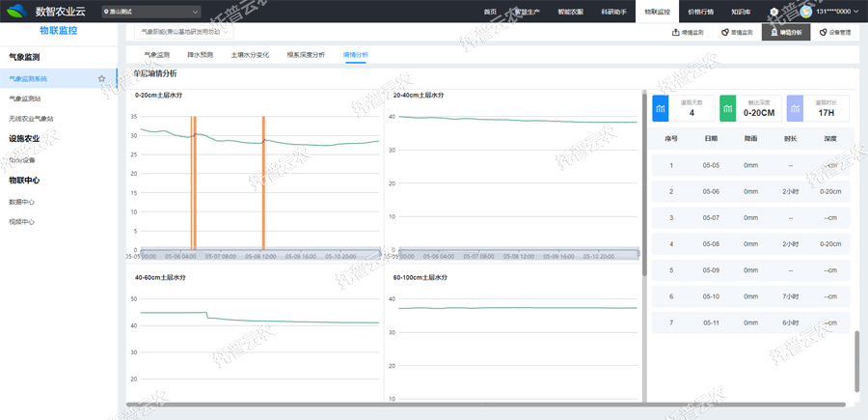Click the settings gear in top bar
This screenshot has height=420, width=868.
774,12
